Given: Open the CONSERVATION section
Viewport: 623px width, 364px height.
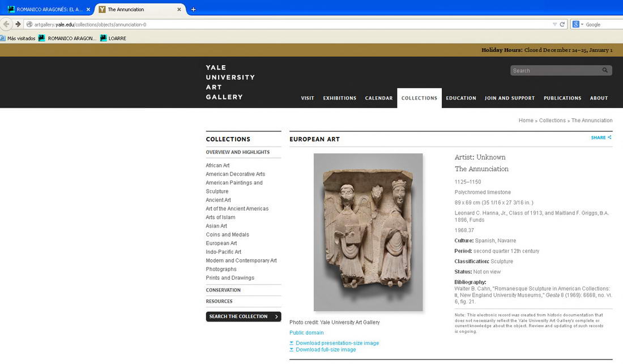Looking at the screenshot, I should coord(223,290).
